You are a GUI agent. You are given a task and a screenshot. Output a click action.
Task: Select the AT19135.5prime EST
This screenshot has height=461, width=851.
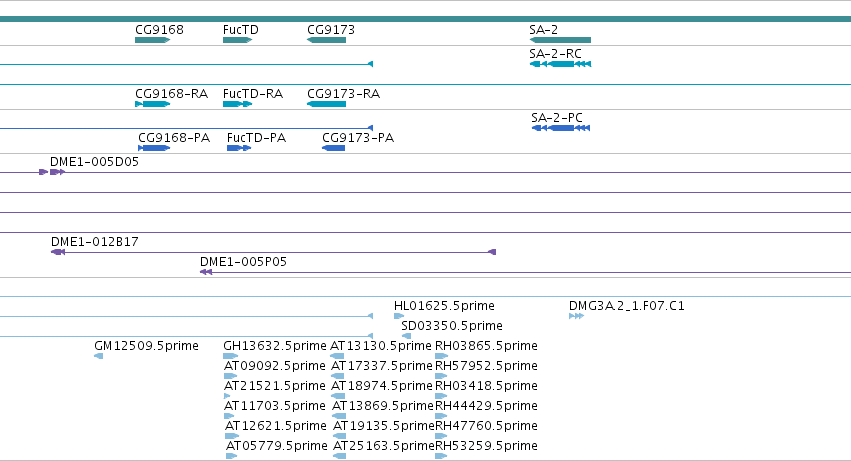(340, 436)
